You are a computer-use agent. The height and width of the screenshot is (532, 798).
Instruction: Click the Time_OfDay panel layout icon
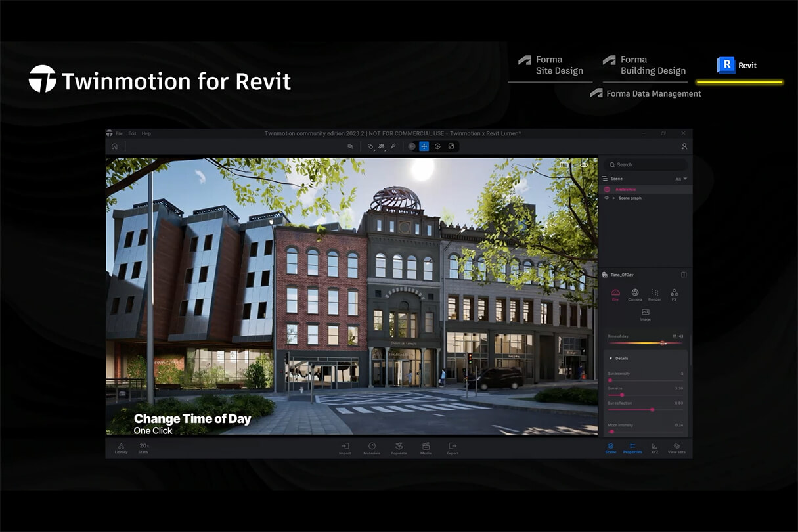pyautogui.click(x=684, y=275)
